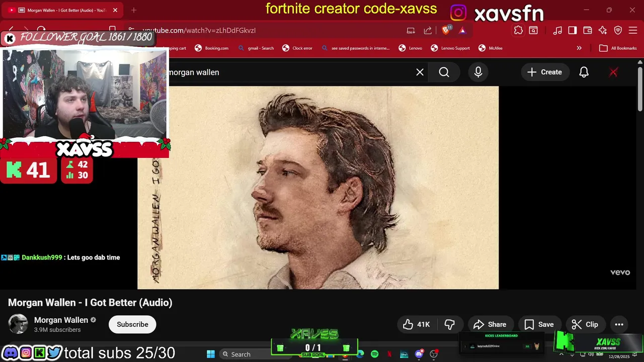
Task: Open Leo AI sparkle icon
Action: pos(603,30)
